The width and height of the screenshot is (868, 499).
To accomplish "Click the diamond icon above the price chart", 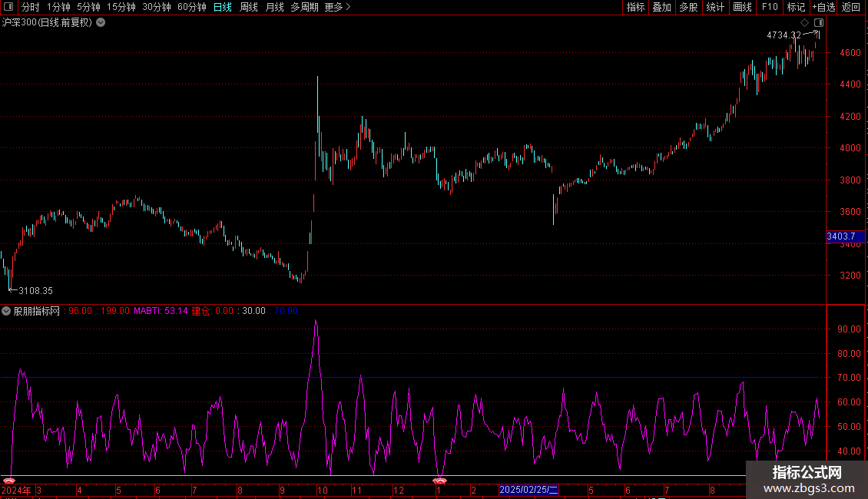I will click(804, 23).
